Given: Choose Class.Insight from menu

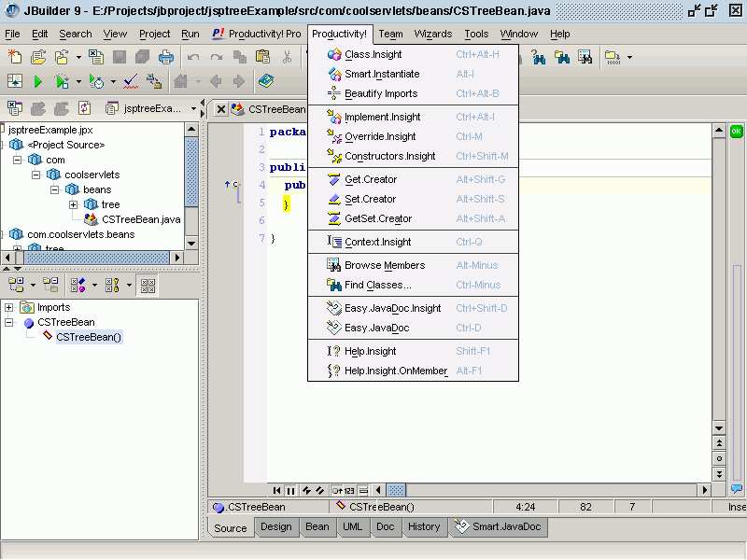Looking at the screenshot, I should pyautogui.click(x=413, y=54).
